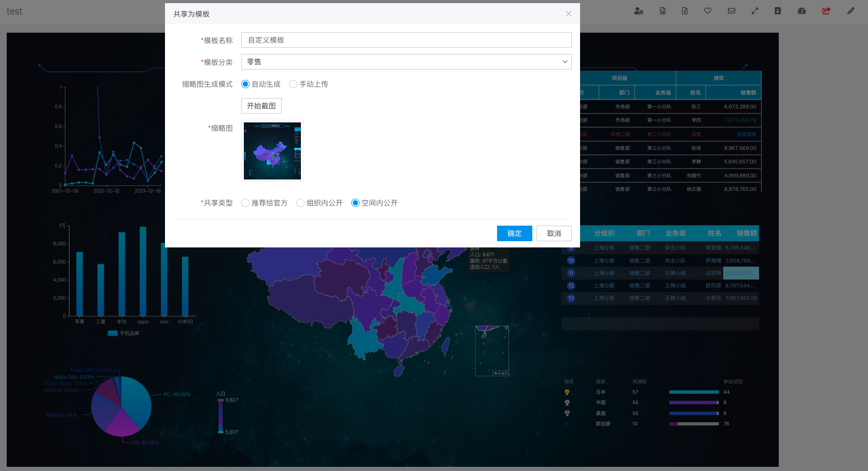Image resolution: width=868 pixels, height=471 pixels.
Task: Close the 共享为模板 dialog with X
Action: coord(569,13)
